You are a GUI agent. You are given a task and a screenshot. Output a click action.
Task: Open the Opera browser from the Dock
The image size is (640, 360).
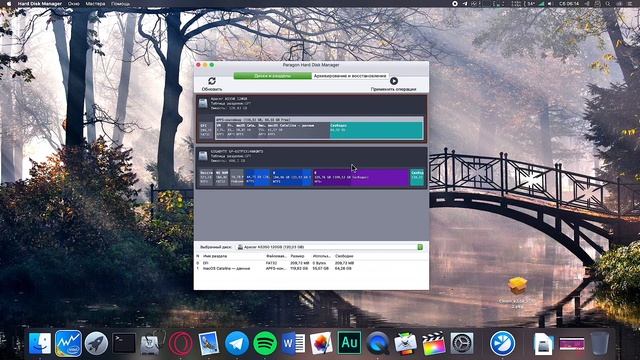(180, 343)
